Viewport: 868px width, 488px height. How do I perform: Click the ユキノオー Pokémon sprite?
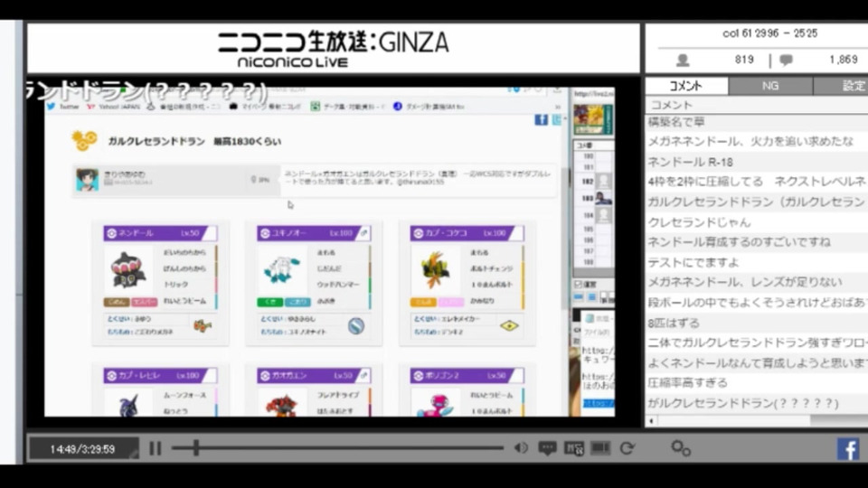tap(282, 270)
